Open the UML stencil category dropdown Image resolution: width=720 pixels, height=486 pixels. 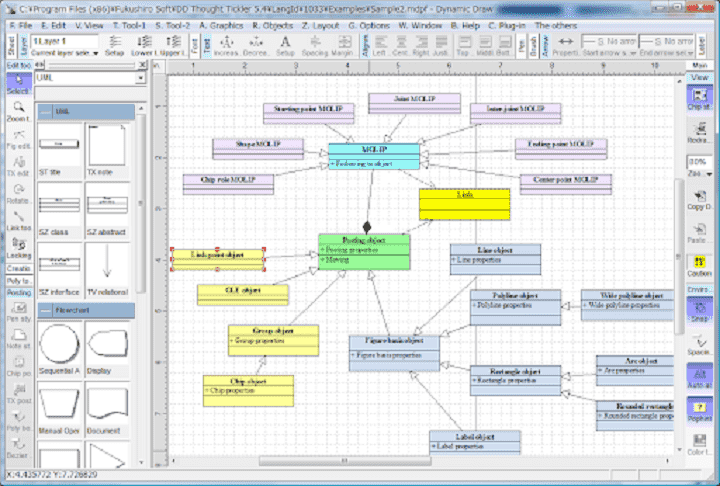pyautogui.click(x=141, y=78)
